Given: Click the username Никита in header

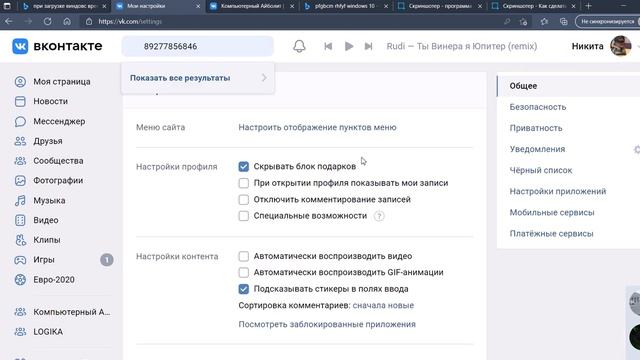Looking at the screenshot, I should click(x=587, y=46).
